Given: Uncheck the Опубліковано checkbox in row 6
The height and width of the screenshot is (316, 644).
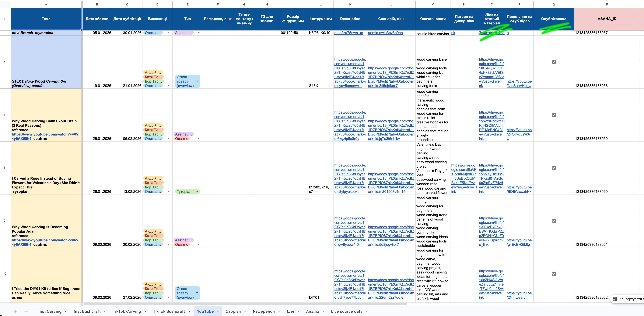Looking at the screenshot, I should (554, 62).
